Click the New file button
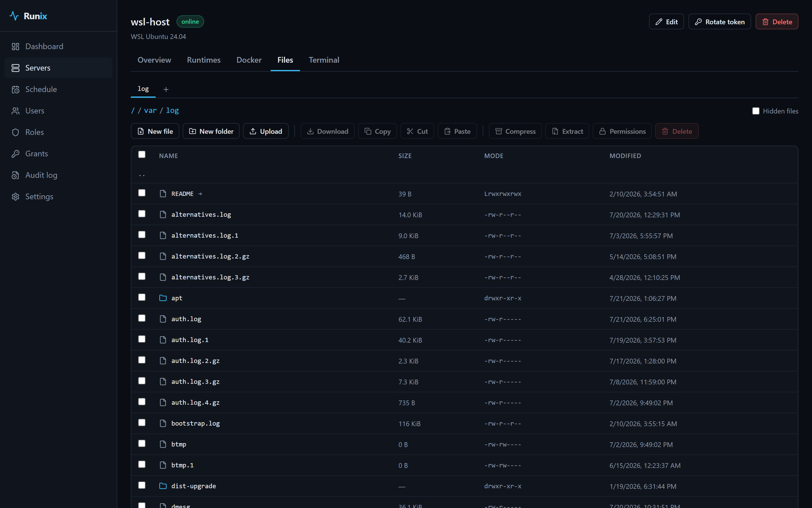The image size is (812, 508). (155, 131)
